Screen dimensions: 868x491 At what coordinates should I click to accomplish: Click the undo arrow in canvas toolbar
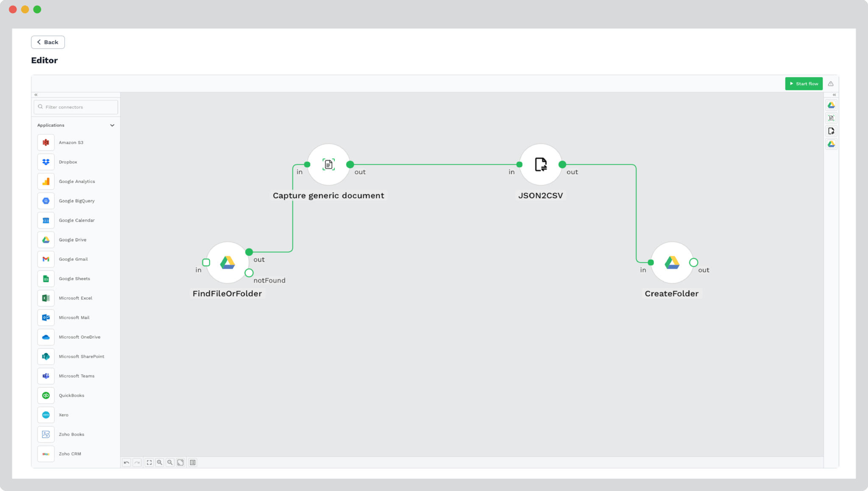tap(126, 462)
